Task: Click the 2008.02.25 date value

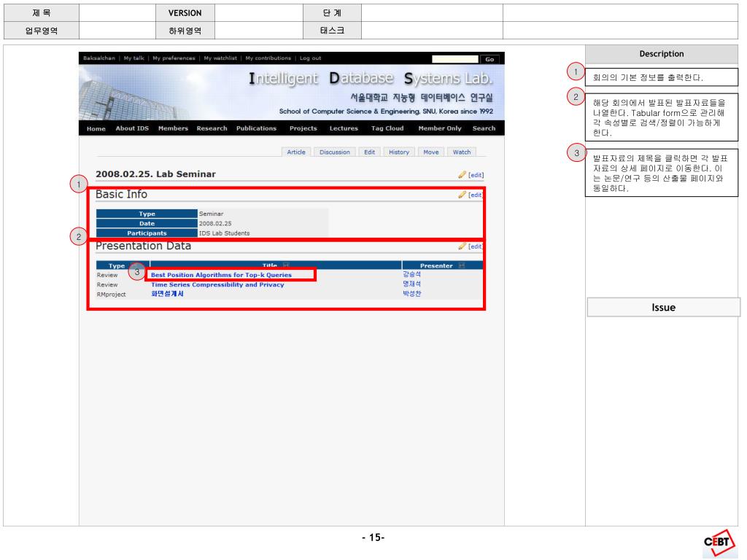Action: [215, 223]
